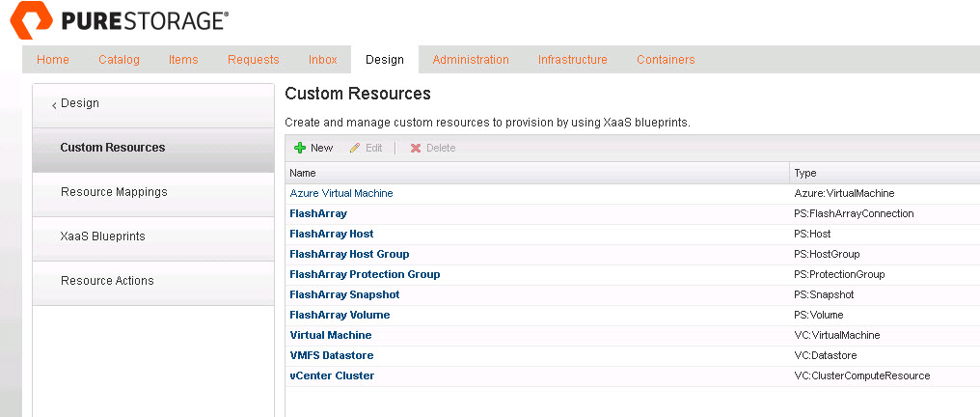Sort by the Name column header

click(537, 173)
